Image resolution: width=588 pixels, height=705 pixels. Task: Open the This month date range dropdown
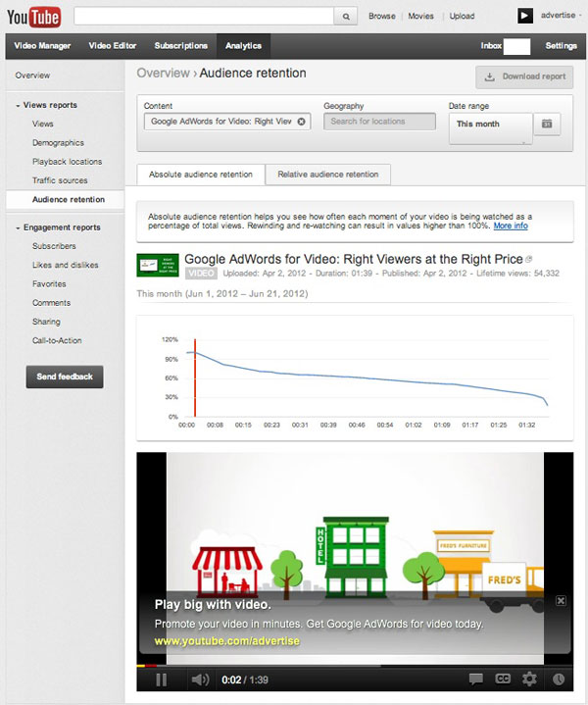tap(491, 125)
